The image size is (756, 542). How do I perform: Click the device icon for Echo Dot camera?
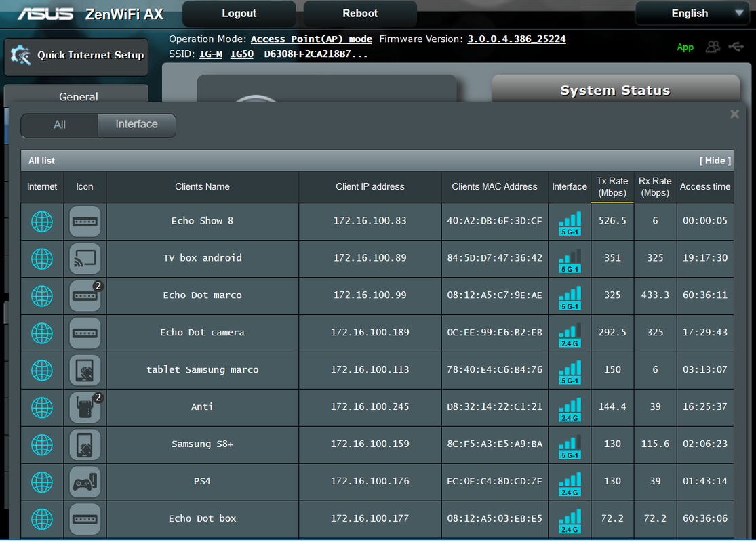point(85,333)
